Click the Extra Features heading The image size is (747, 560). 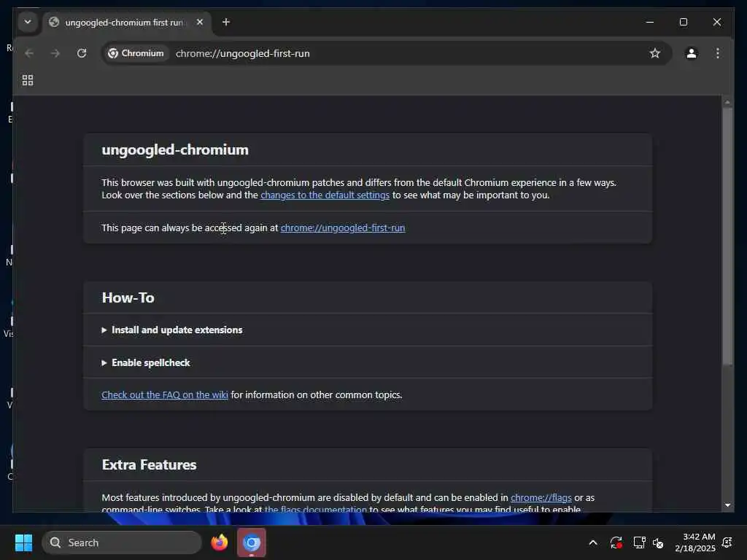point(149,464)
